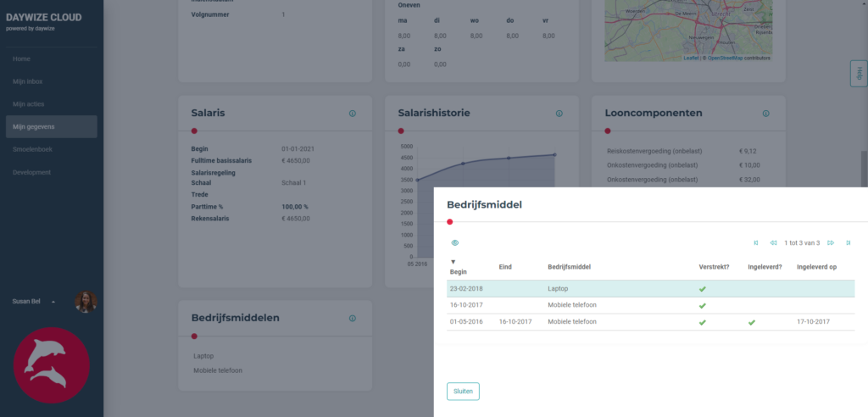Click Verstrekt checkmark in the Laptop row
The image size is (868, 417).
[702, 289]
